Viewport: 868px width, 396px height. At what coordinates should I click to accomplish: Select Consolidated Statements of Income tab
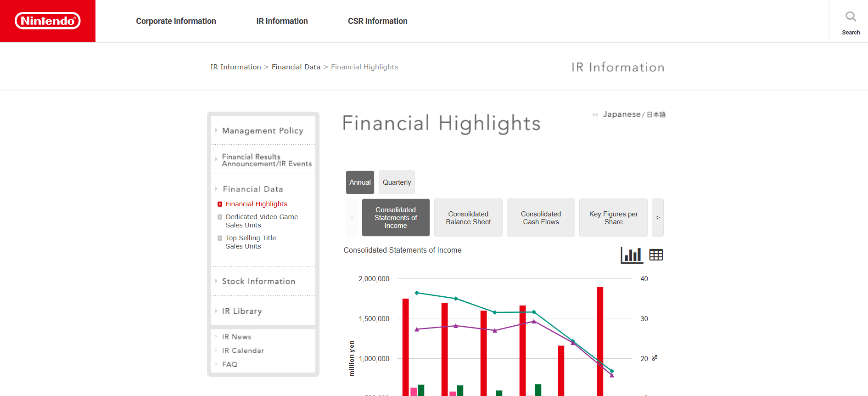tap(396, 218)
